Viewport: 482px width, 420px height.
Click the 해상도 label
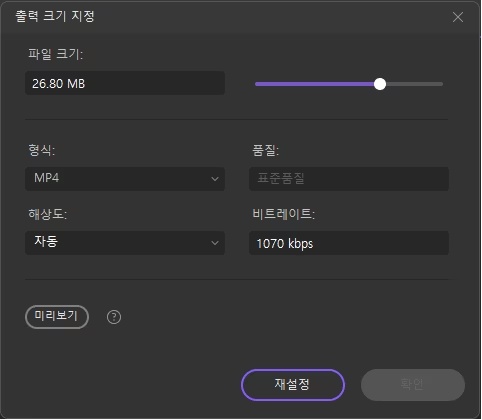(48, 214)
